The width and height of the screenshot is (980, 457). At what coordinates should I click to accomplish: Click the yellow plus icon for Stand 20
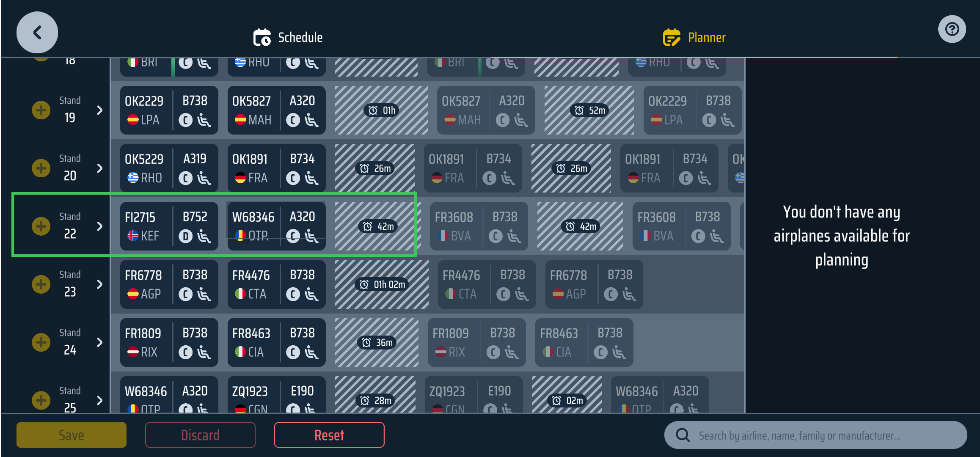pyautogui.click(x=41, y=168)
